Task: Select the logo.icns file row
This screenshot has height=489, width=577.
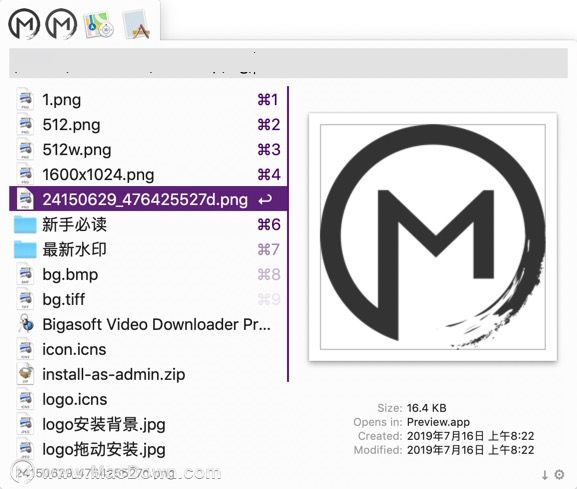Action: click(x=148, y=400)
